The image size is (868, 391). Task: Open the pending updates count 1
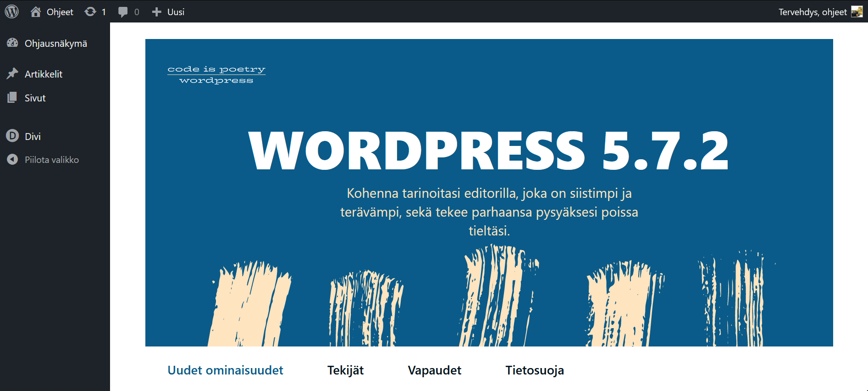(104, 12)
